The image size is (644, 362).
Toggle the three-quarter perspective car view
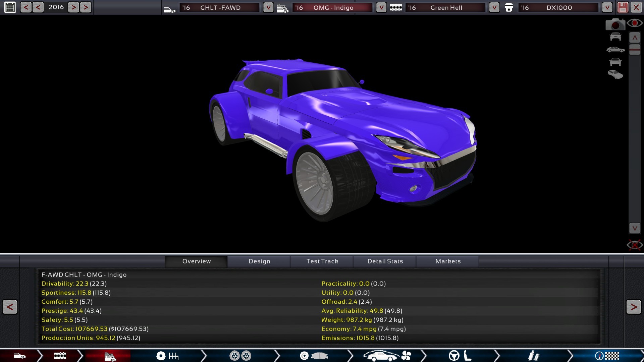point(615,74)
